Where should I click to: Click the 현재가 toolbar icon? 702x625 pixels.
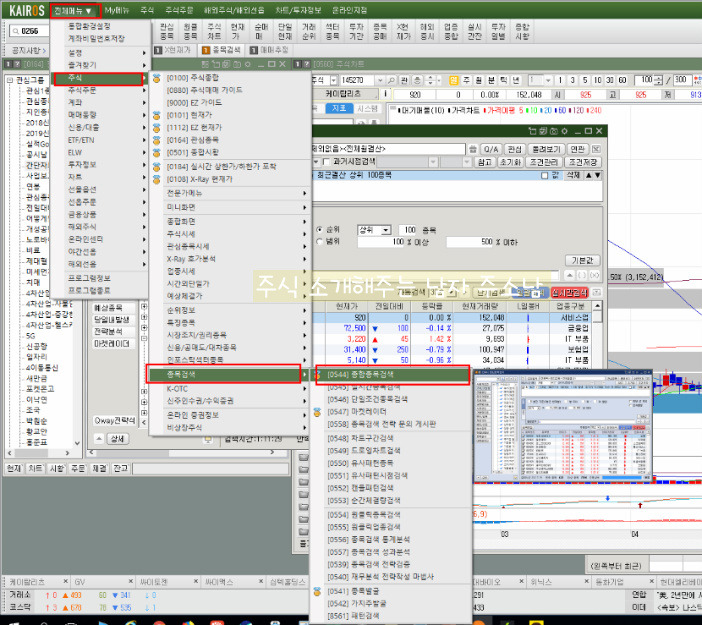[x=237, y=31]
